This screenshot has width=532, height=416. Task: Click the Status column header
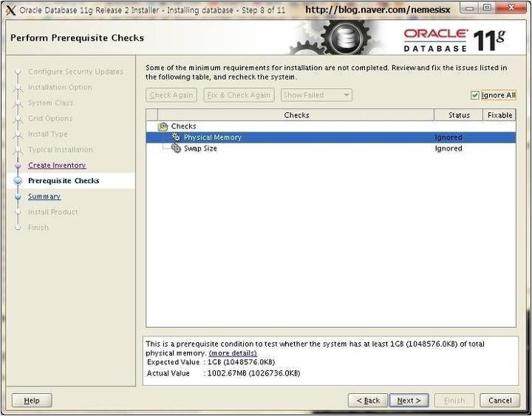point(459,115)
